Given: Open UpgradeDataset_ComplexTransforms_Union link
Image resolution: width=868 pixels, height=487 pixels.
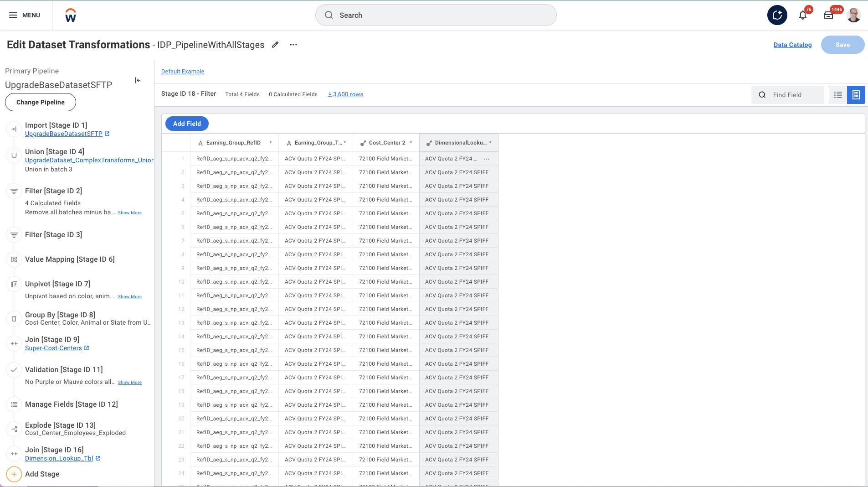Looking at the screenshot, I should [x=89, y=160].
